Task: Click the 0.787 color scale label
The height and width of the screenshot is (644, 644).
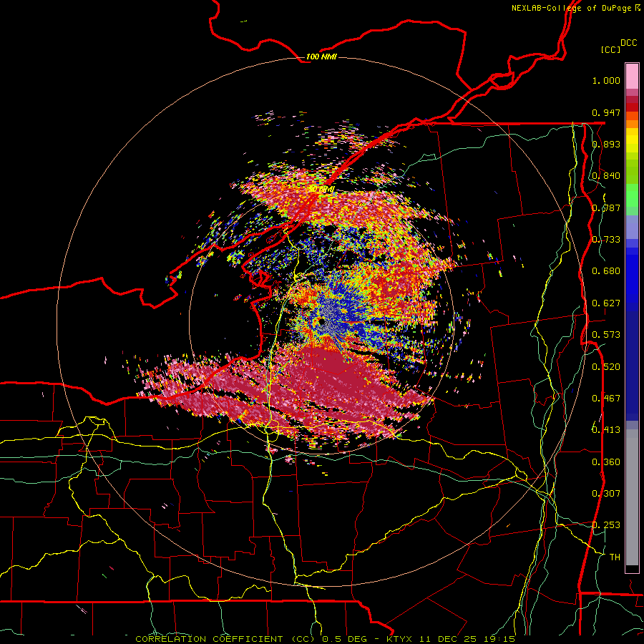Action: tap(606, 208)
